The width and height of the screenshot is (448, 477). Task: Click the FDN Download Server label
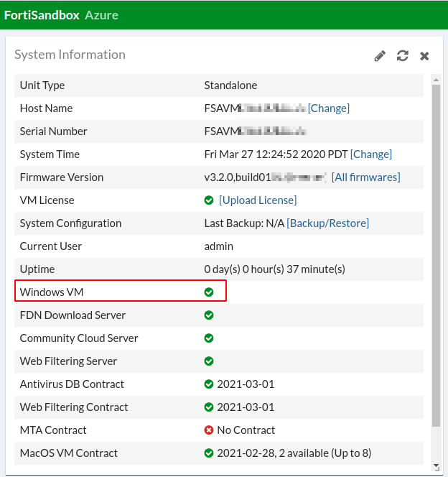(x=73, y=315)
